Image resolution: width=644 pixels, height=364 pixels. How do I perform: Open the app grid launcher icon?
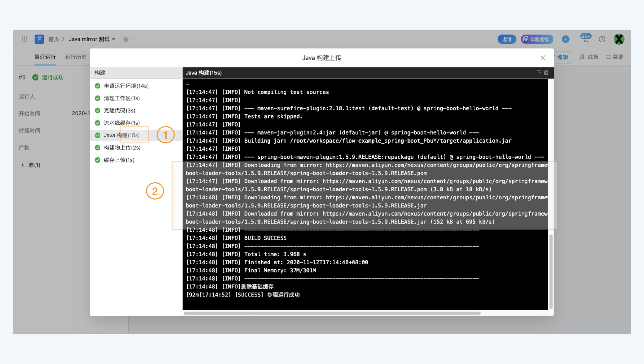[24, 39]
